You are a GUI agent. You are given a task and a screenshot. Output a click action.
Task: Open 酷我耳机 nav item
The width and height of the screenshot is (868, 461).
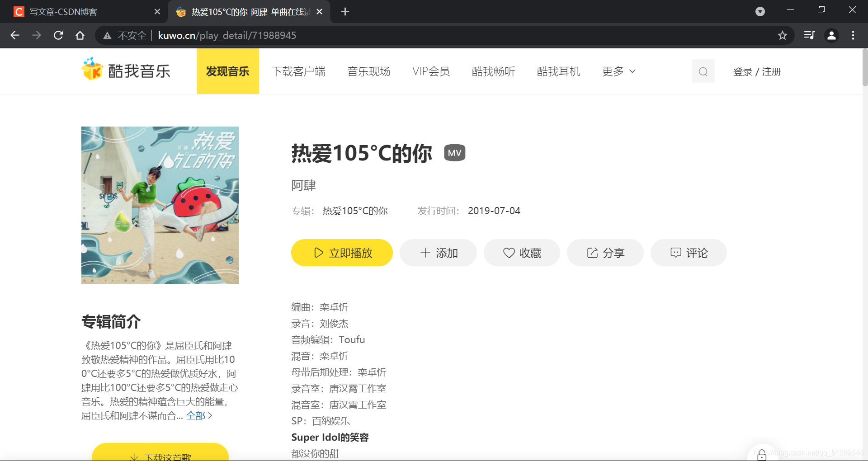tap(559, 71)
